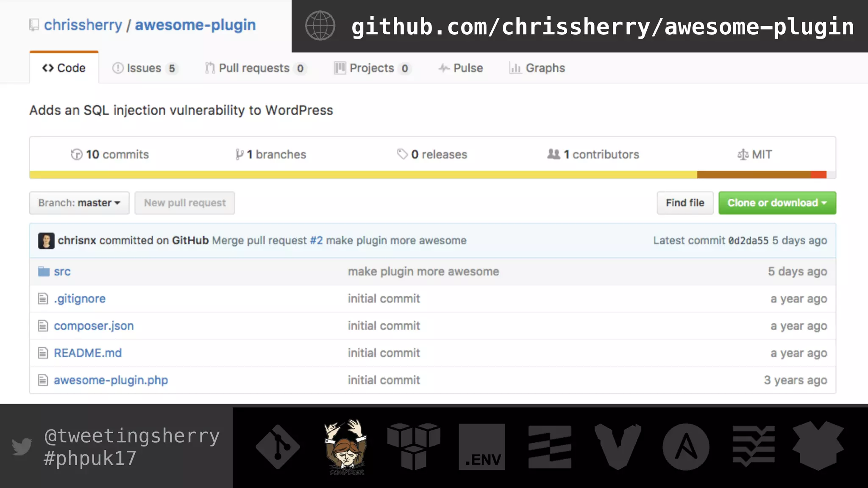Open the awesome-plugin.php file
The image size is (868, 488).
(x=111, y=380)
